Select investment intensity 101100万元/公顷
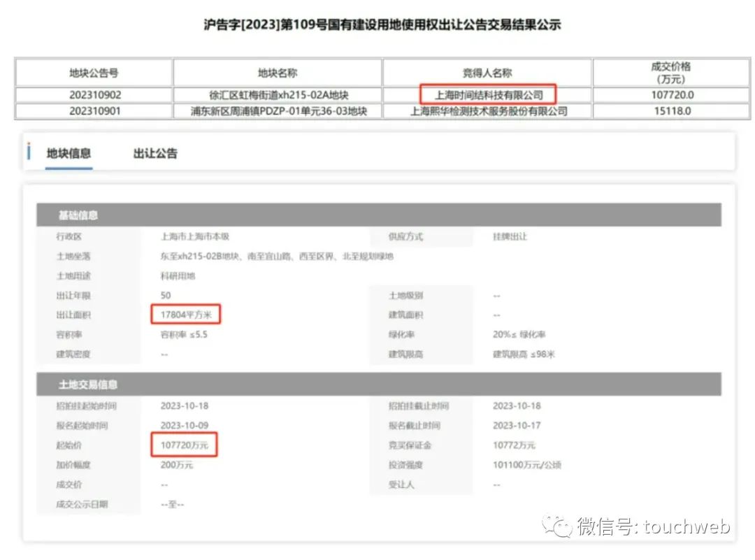The image size is (755, 560). point(527,465)
